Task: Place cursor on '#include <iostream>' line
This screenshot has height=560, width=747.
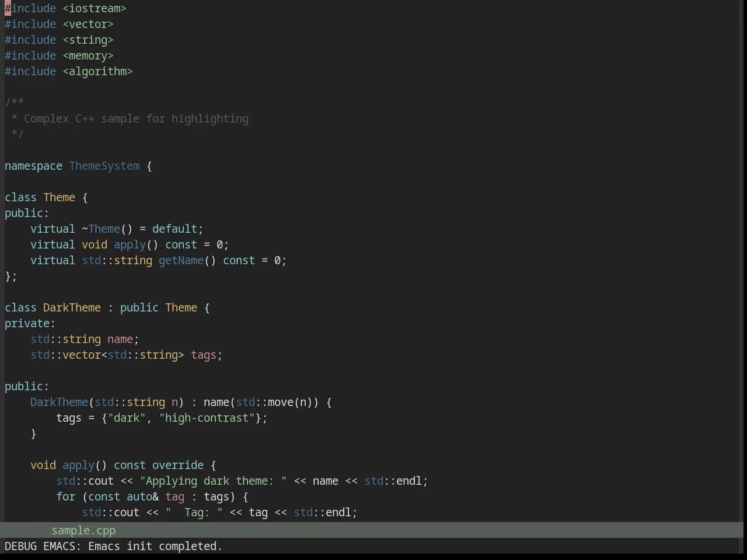Action: pyautogui.click(x=65, y=8)
